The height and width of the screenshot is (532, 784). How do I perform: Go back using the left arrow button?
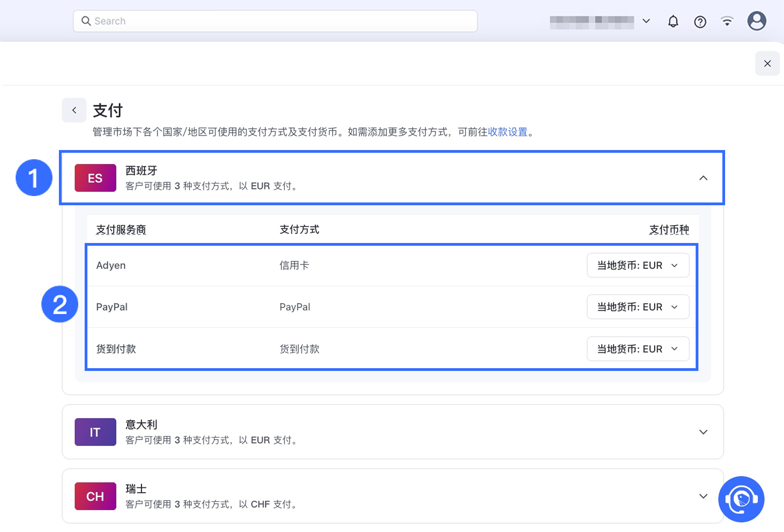tap(74, 110)
